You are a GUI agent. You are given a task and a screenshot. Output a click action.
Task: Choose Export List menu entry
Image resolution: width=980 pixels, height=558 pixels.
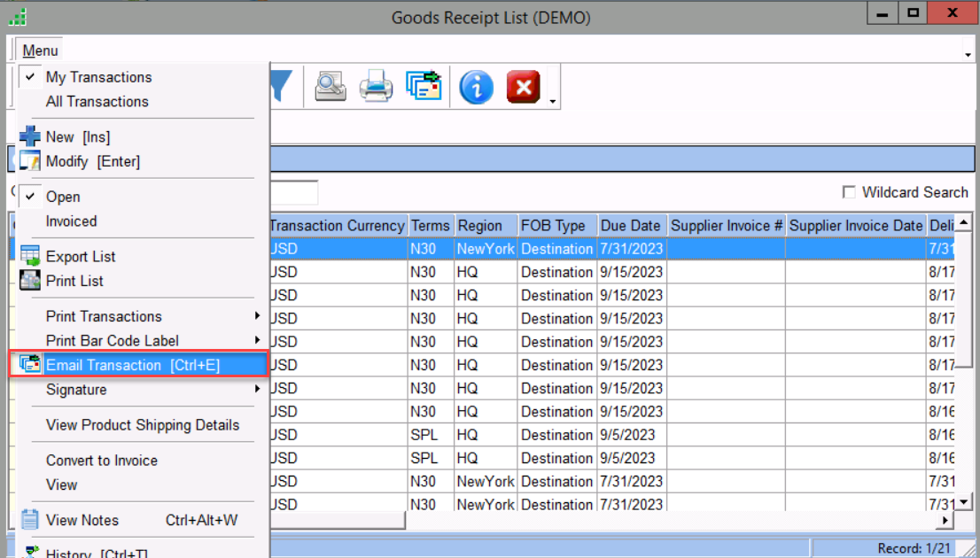coord(81,256)
